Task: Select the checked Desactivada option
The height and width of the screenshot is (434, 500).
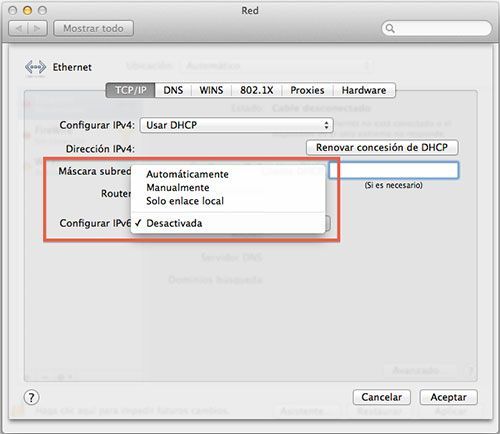Action: point(228,223)
